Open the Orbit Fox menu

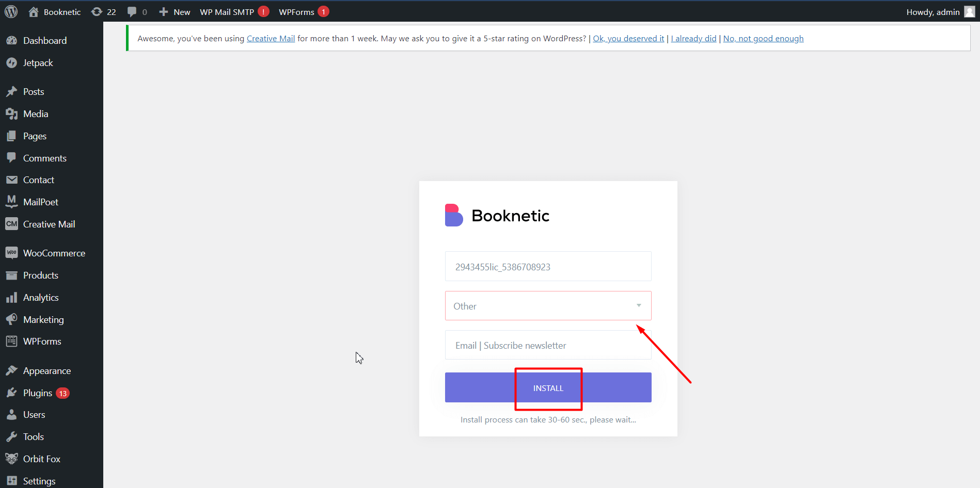[41, 459]
